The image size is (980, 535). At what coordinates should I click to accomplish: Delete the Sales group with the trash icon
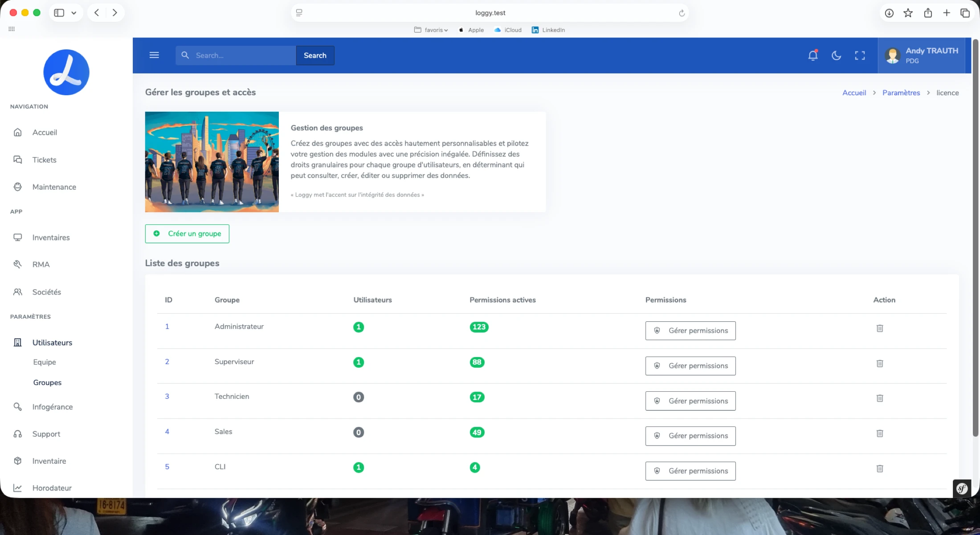880,434
